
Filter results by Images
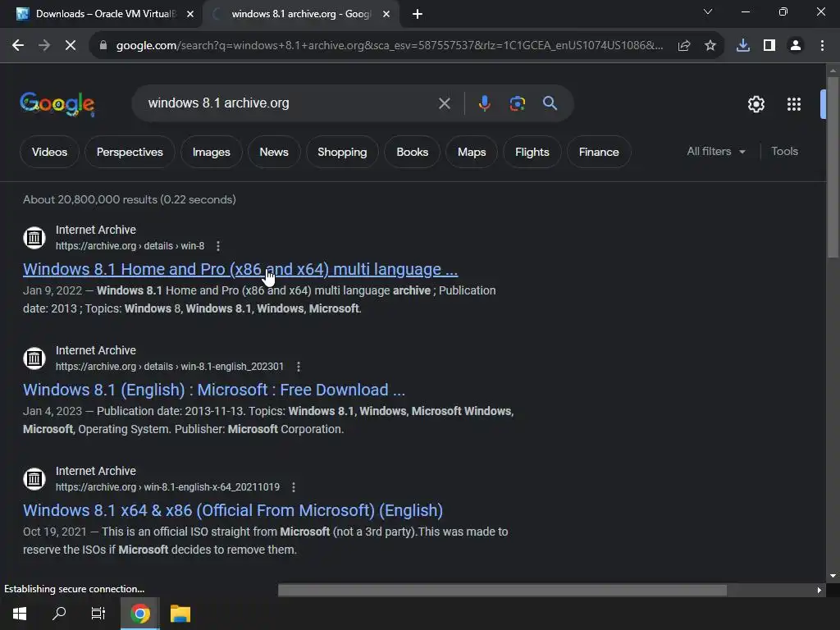tap(211, 152)
